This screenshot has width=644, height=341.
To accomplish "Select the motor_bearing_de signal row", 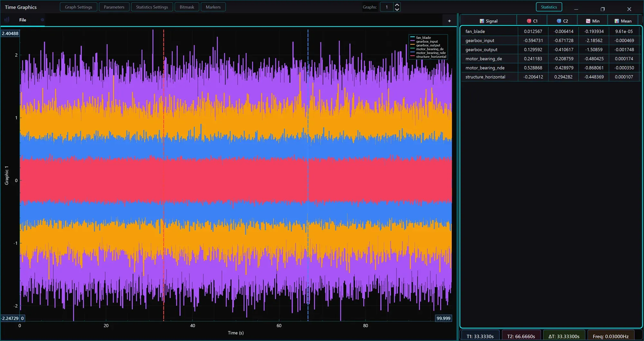I will coord(550,59).
